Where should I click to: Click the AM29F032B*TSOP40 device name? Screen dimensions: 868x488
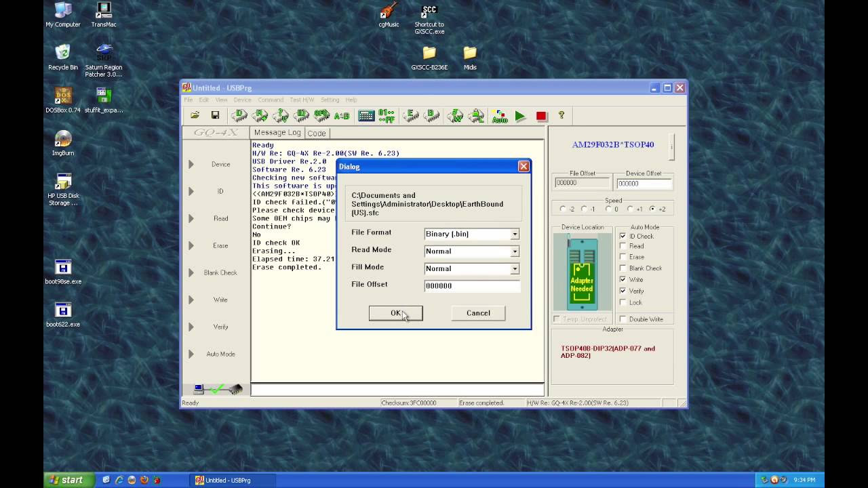[x=613, y=144]
